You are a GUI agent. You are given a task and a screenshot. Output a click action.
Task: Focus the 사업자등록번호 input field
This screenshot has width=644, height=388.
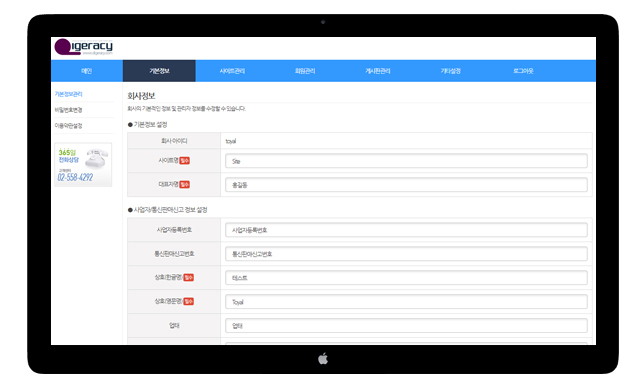pos(406,230)
